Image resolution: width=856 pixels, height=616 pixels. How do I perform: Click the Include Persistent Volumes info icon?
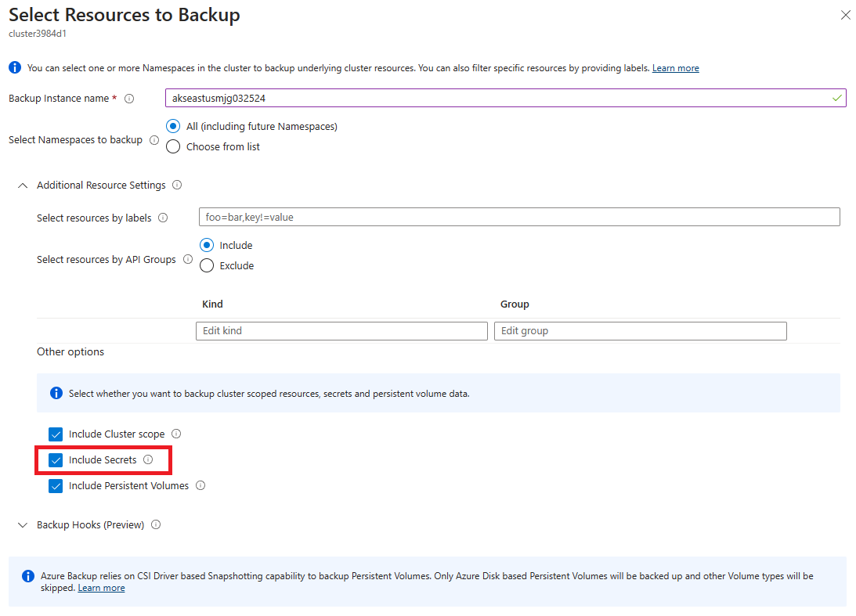coord(200,485)
